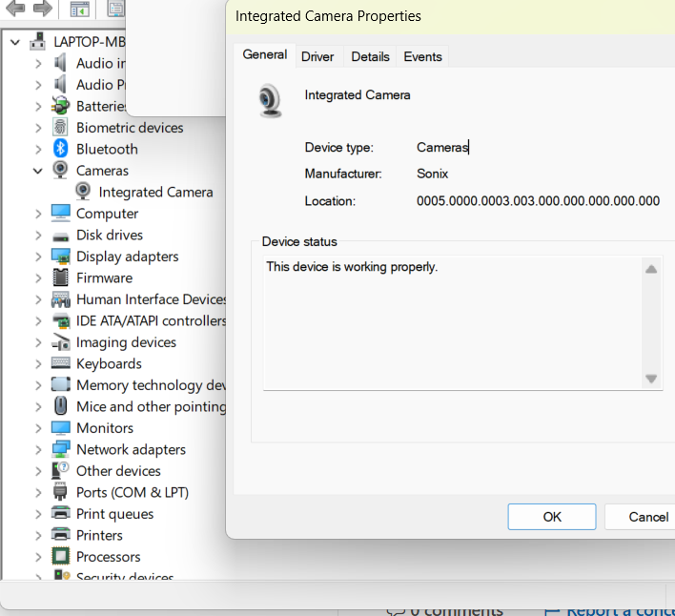Expand the Network adapters category
Screen dimensions: 675x616
(x=38, y=450)
